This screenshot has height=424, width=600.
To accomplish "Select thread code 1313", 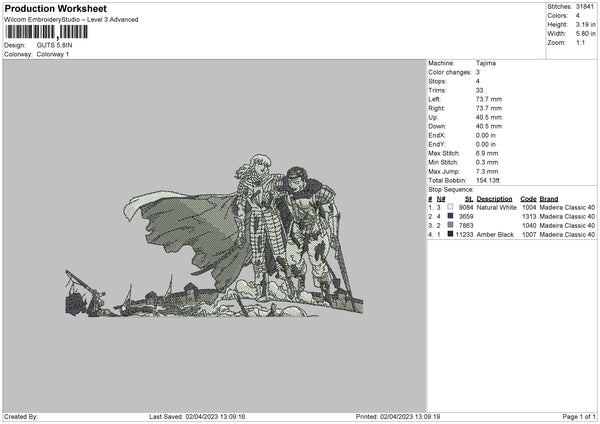I will point(529,216).
